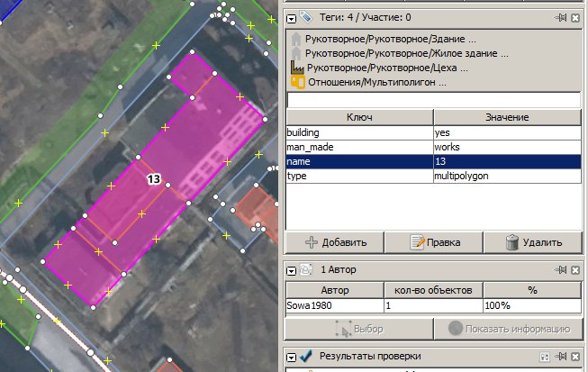Open the Отношения/Мультиполигон preset link
The image size is (588, 372).
(377, 82)
